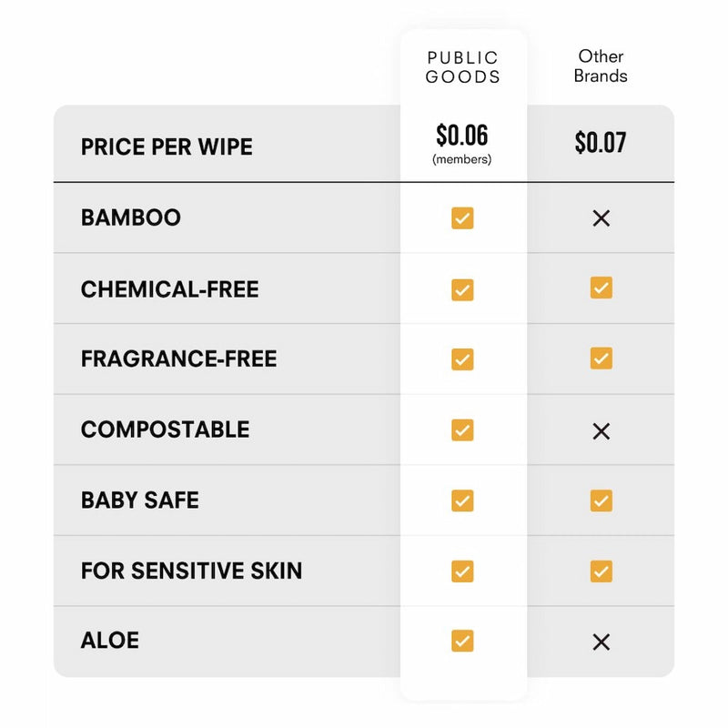Click the Other Brands Bamboo X icon
This screenshot has height=728, width=728.
pyautogui.click(x=601, y=218)
